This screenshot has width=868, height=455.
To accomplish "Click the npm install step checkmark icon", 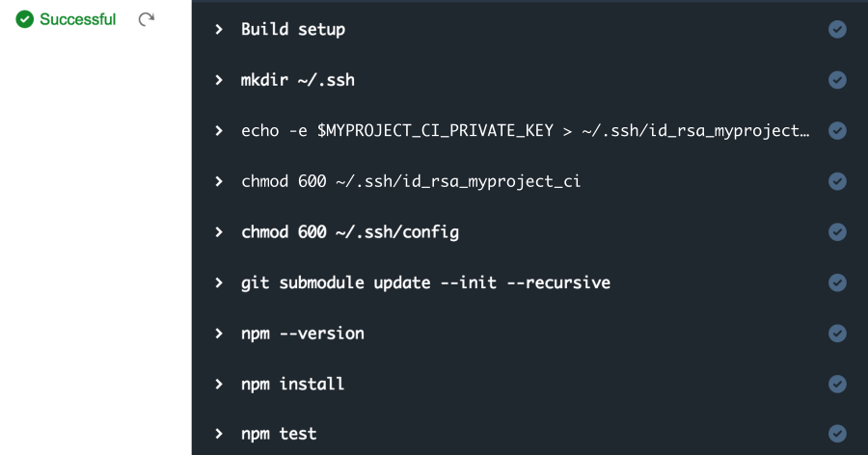I will (x=837, y=384).
